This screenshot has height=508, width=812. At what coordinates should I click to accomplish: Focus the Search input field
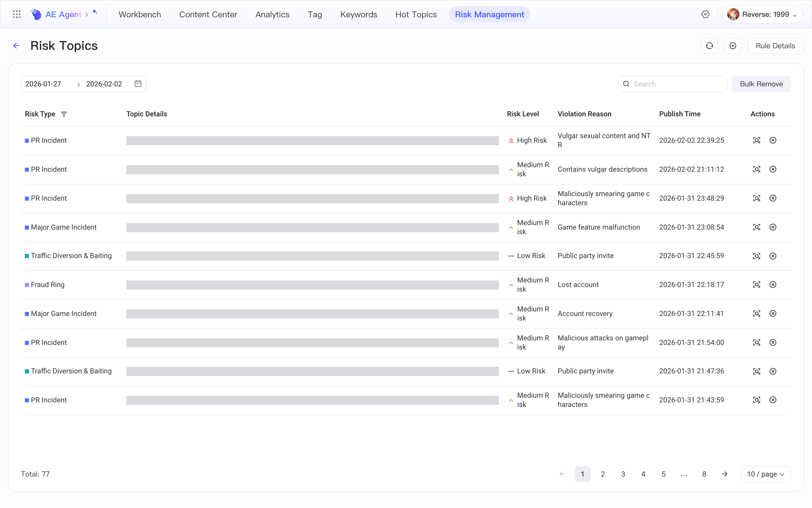pos(673,84)
